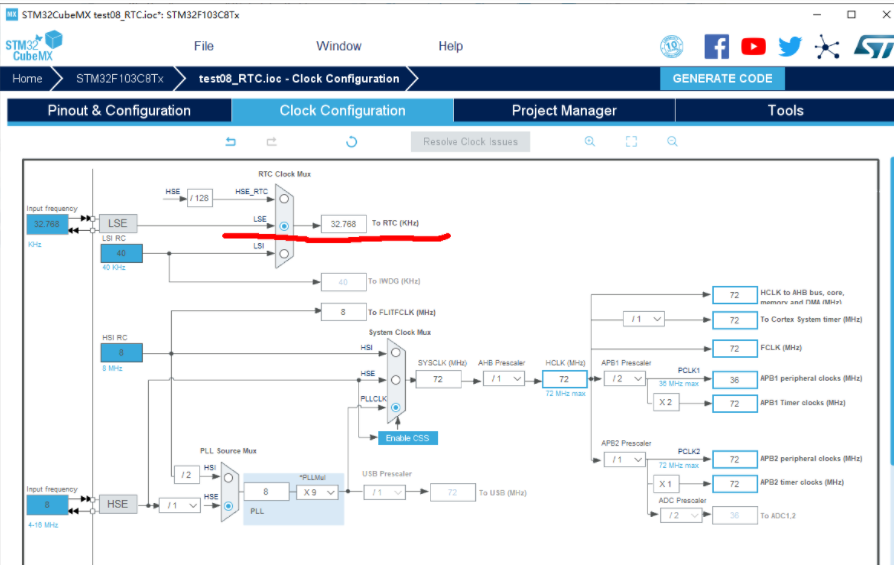Image resolution: width=894 pixels, height=565 pixels.
Task: Click the APB1 peripheral clocks value 36
Action: (x=735, y=380)
